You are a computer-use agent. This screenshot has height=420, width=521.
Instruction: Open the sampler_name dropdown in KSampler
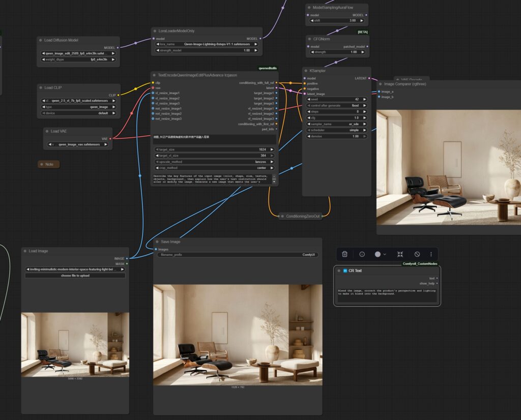pyautogui.click(x=336, y=124)
